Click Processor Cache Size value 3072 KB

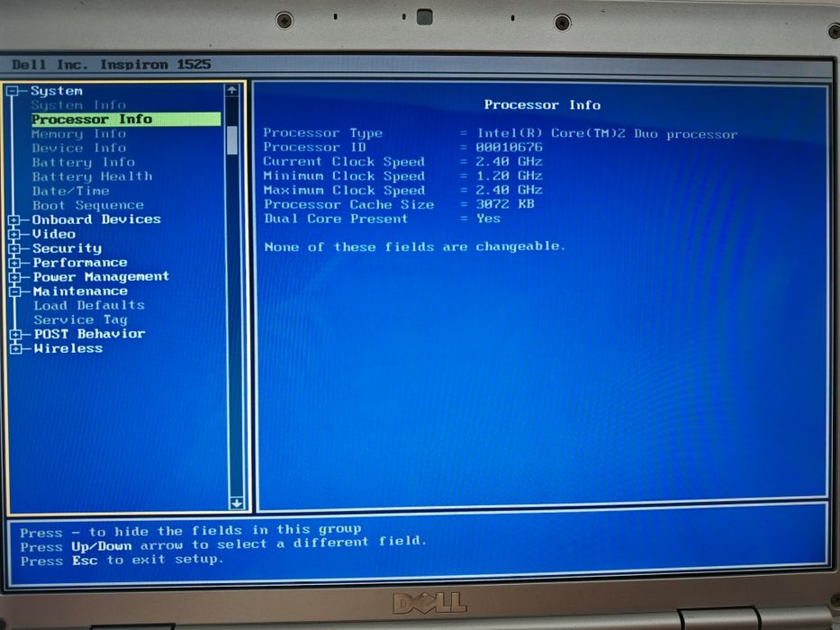(x=505, y=204)
